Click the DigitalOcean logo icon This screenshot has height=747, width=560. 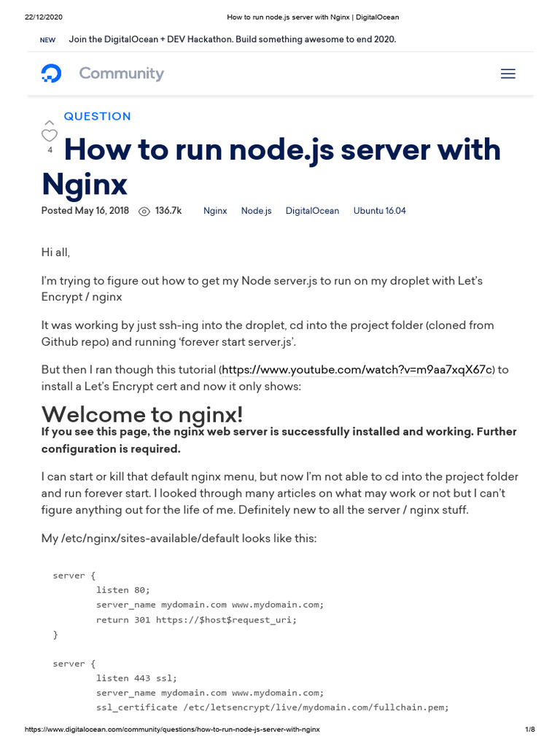[x=52, y=74]
